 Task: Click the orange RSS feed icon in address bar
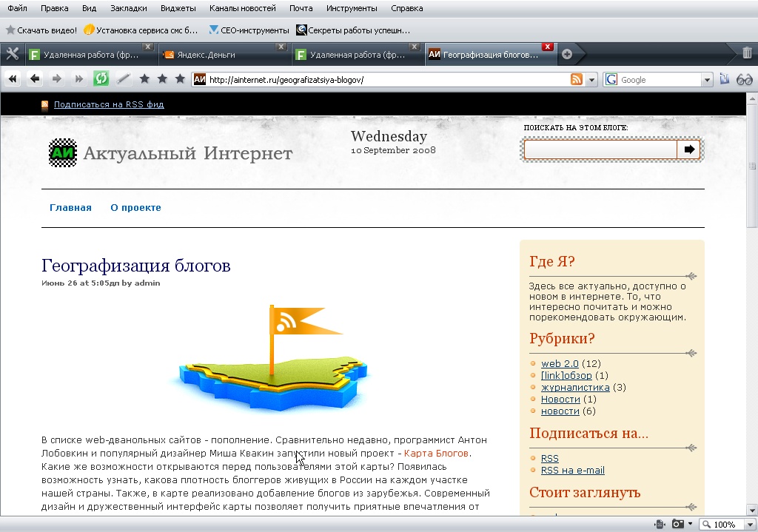point(576,80)
